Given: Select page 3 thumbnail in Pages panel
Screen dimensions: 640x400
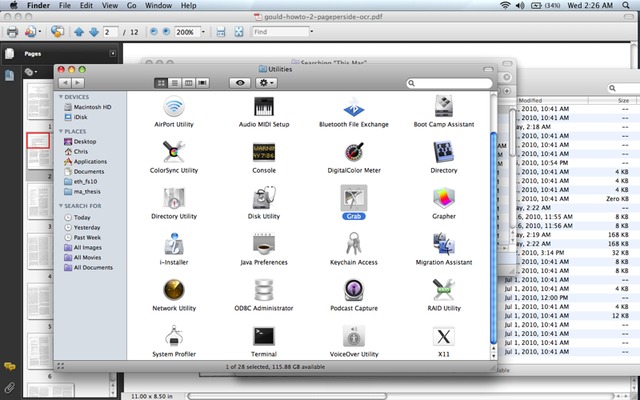Looking at the screenshot, I should click(40, 202).
